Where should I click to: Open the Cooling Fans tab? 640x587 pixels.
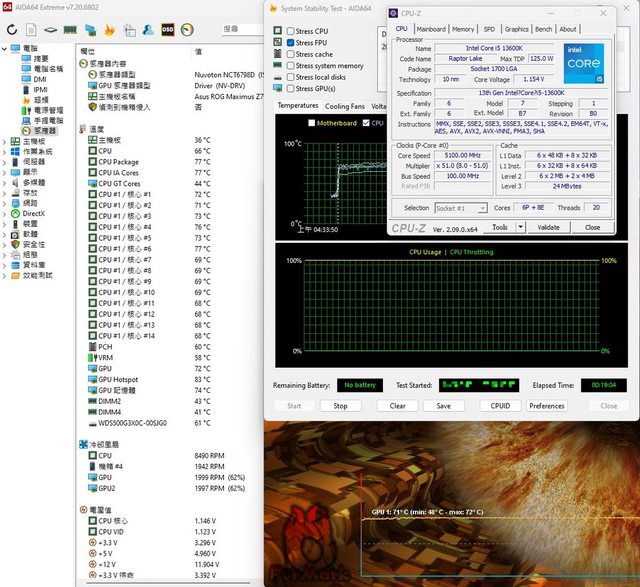(x=344, y=106)
